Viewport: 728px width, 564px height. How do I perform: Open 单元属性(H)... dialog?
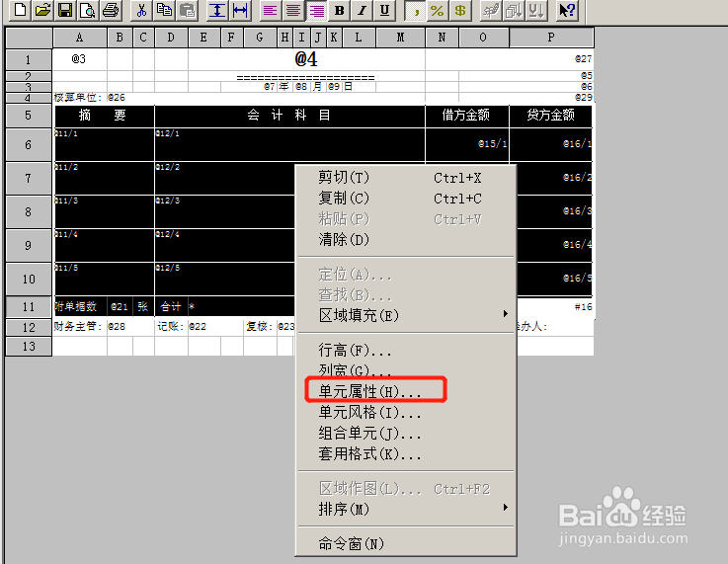click(406, 391)
